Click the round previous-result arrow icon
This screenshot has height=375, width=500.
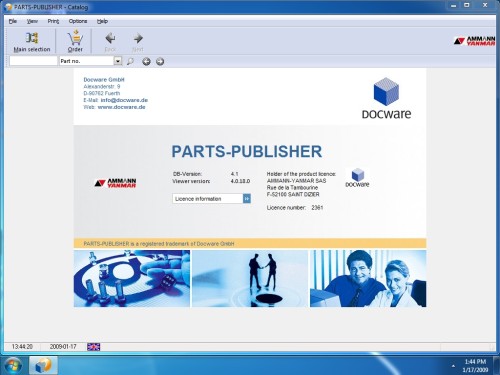(146, 61)
